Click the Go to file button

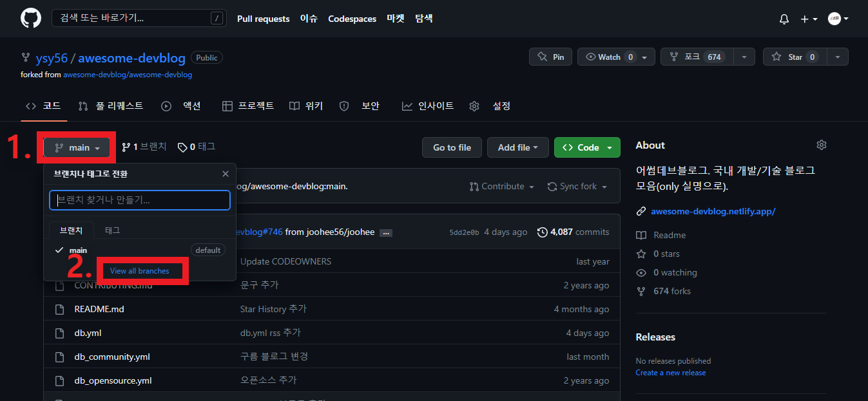point(452,147)
